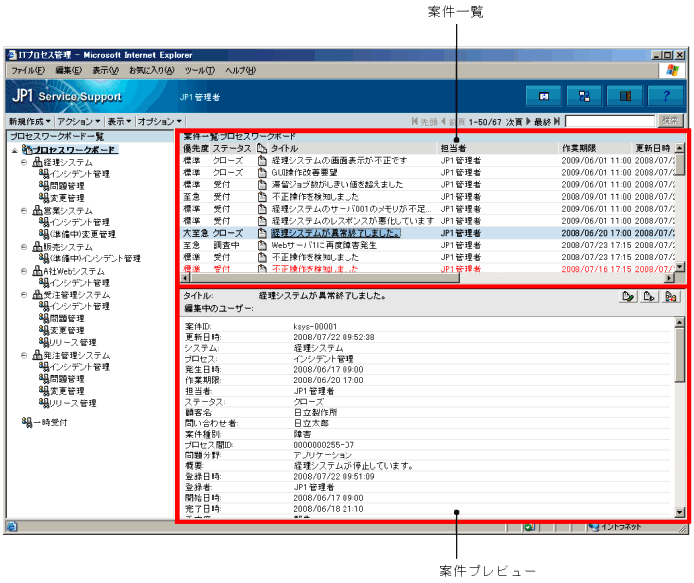The height and width of the screenshot is (583, 694).
Task: Collapse the 営業システム tree node
Action: pyautogui.click(x=24, y=211)
